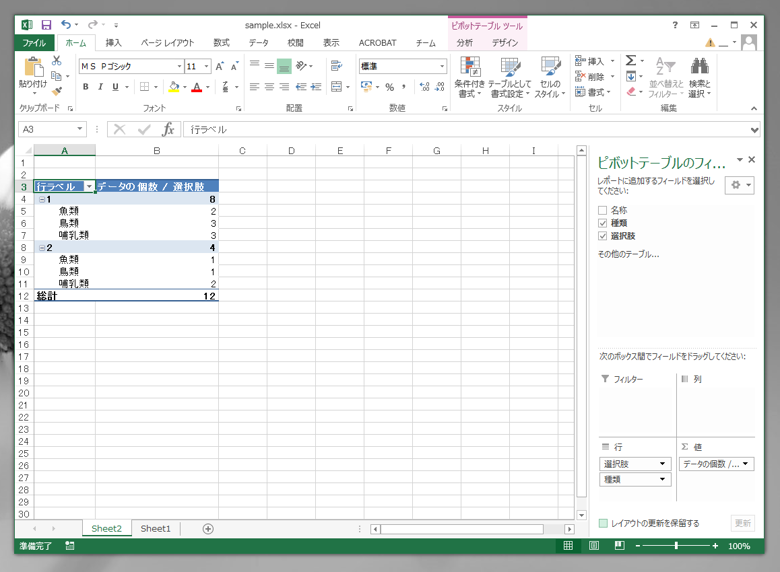Increase font size with large A icon
This screenshot has height=572, width=780.
tap(219, 66)
